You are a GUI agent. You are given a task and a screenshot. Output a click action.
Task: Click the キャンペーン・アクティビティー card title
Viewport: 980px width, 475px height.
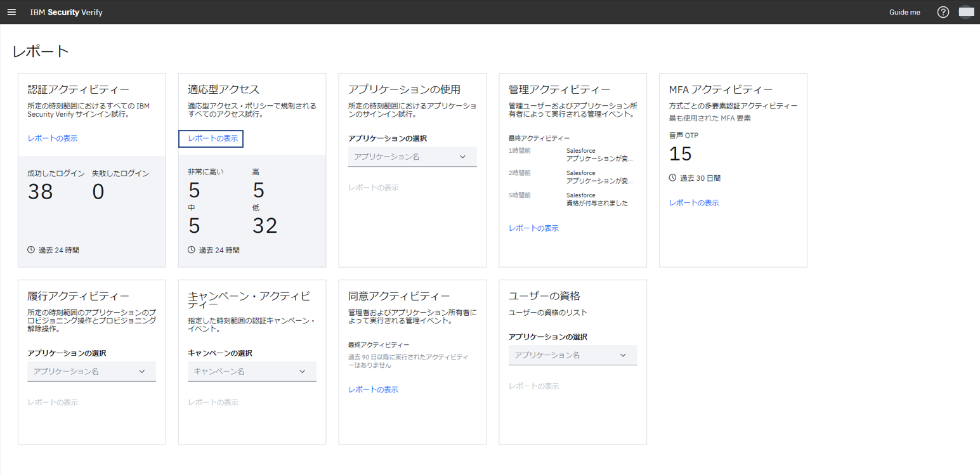[249, 301]
